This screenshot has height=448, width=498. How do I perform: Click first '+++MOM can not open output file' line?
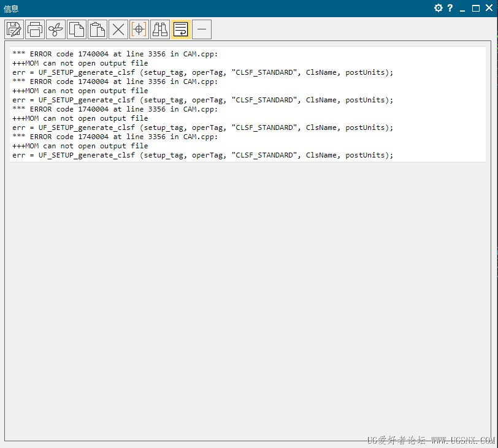pos(80,63)
